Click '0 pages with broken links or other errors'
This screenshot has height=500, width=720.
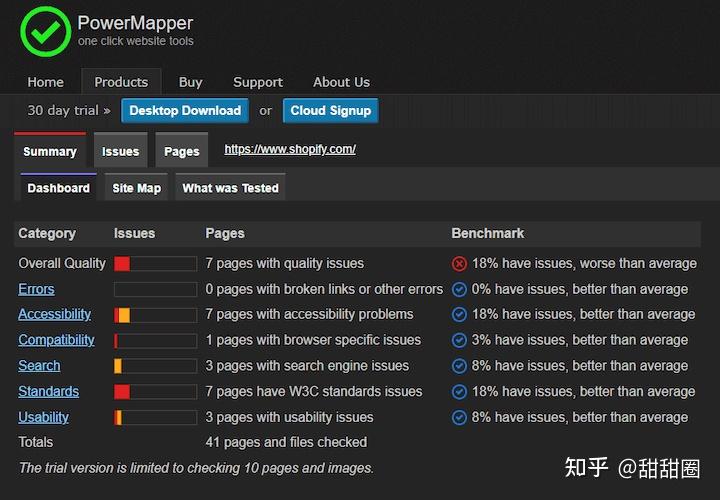[324, 289]
